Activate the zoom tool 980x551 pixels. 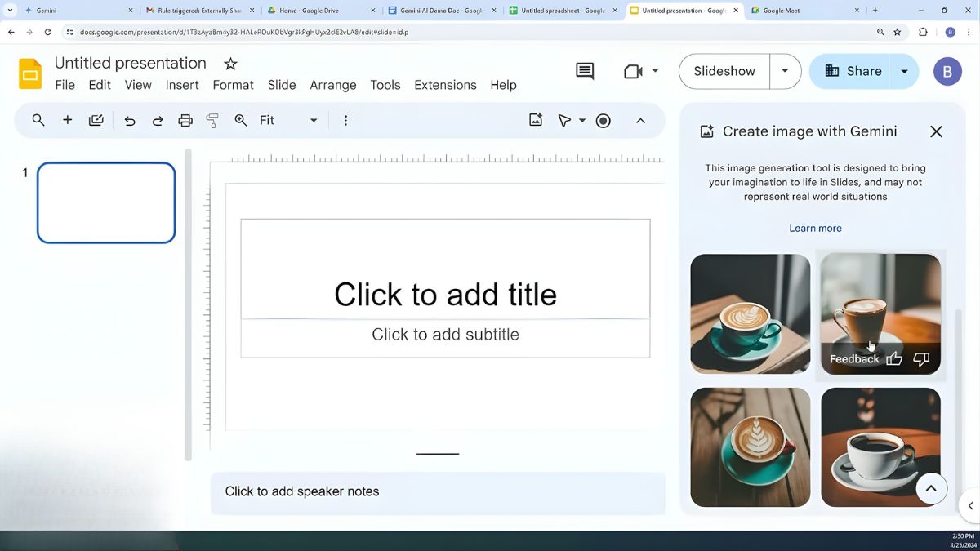point(240,120)
